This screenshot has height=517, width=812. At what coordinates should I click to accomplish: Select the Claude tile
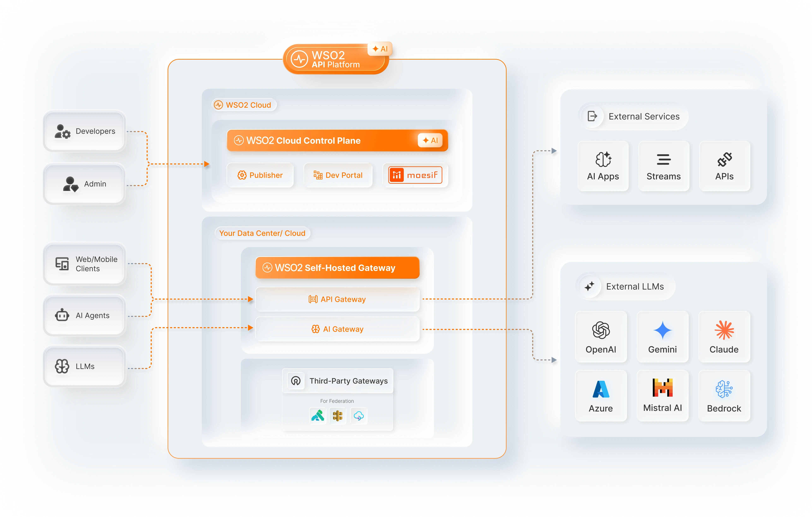coord(724,337)
